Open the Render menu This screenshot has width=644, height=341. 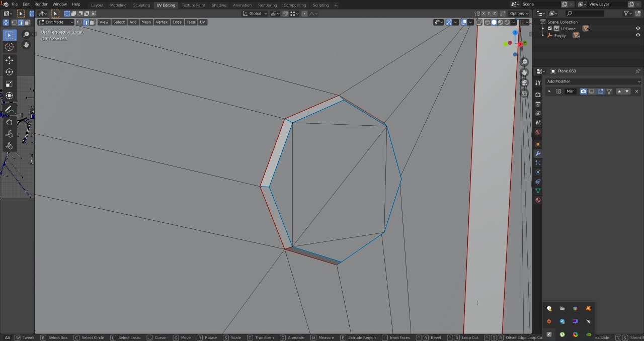[41, 4]
